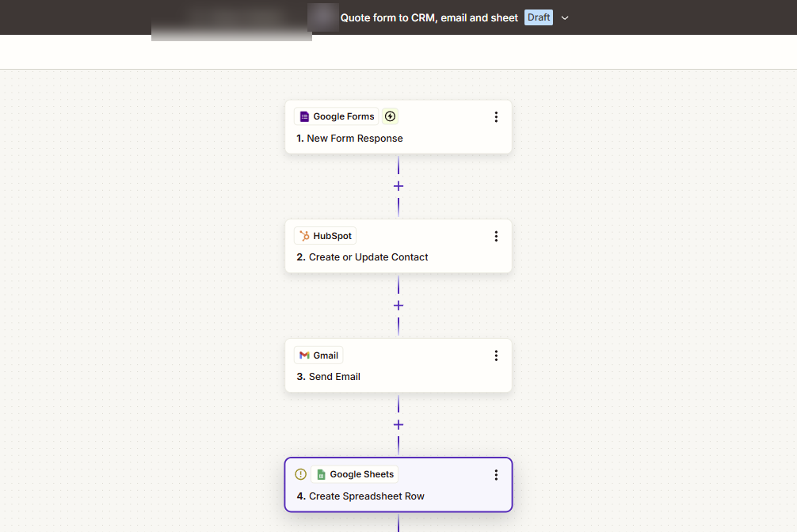797x532 pixels.
Task: Click the HubSpot app icon
Action: pos(304,236)
